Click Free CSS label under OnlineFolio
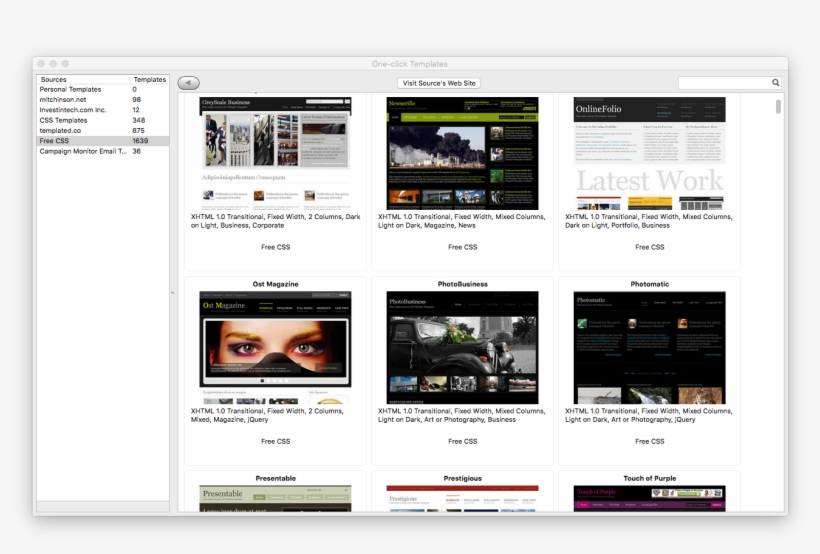 (650, 247)
